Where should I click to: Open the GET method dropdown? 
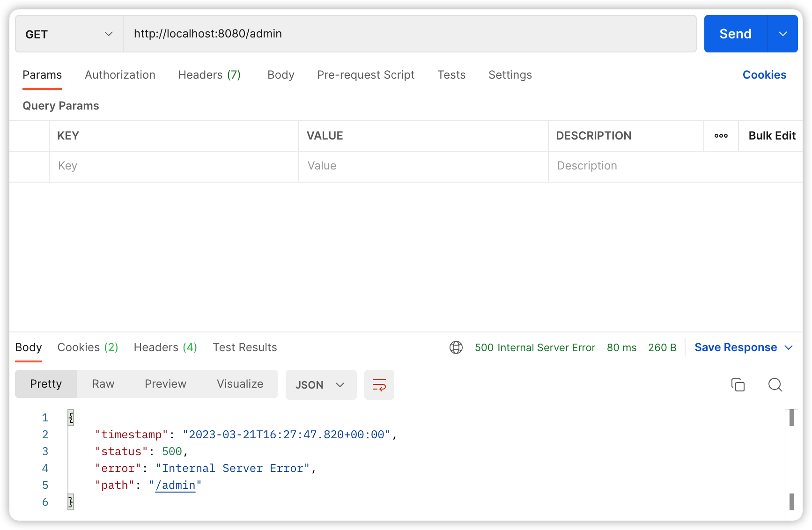(69, 34)
